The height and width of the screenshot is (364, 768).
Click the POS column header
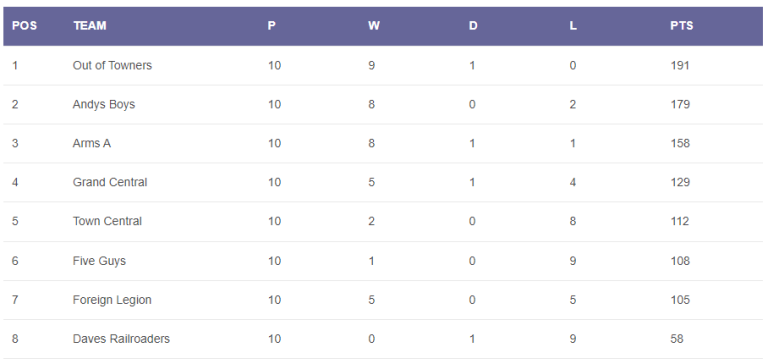(24, 26)
